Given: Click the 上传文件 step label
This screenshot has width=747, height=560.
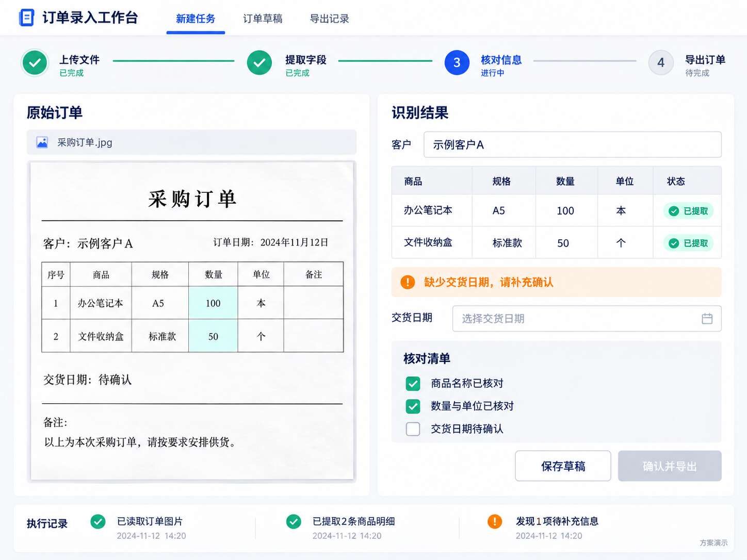Looking at the screenshot, I should 79,60.
